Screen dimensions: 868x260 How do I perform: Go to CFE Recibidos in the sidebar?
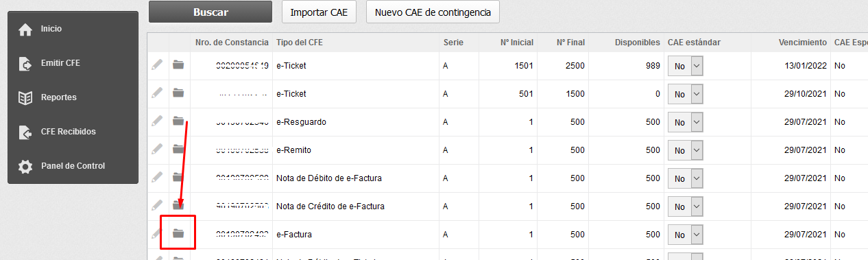69,132
